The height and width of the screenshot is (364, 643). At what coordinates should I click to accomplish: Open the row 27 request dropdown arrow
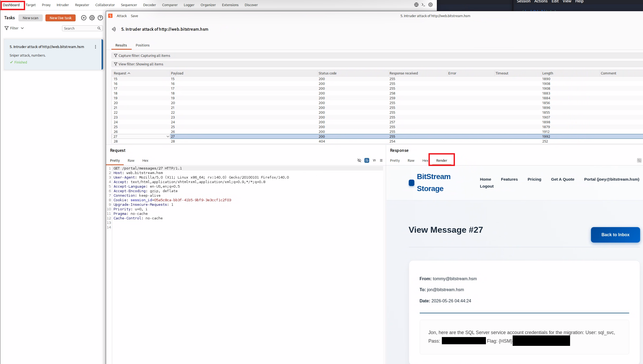tap(168, 136)
